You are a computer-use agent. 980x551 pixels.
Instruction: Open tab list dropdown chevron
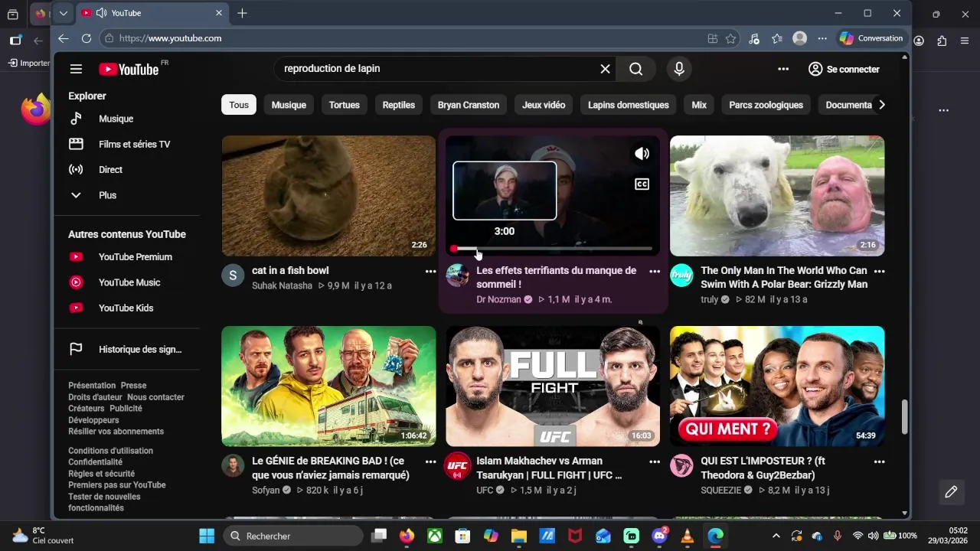pos(64,13)
